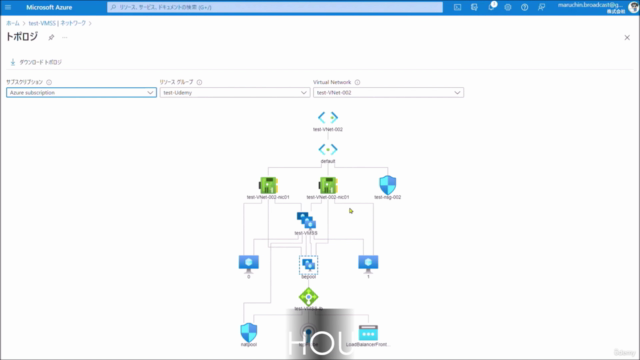Screen dimensions: 640x360
Task: Select the VM instance 0 node
Action: pyautogui.click(x=249, y=264)
